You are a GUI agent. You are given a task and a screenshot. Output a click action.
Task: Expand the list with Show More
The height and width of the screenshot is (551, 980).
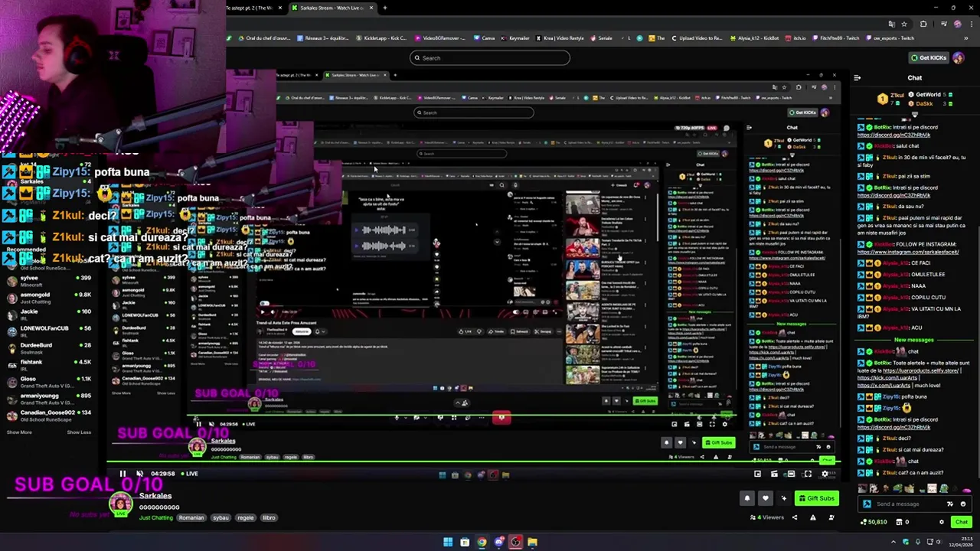click(19, 432)
